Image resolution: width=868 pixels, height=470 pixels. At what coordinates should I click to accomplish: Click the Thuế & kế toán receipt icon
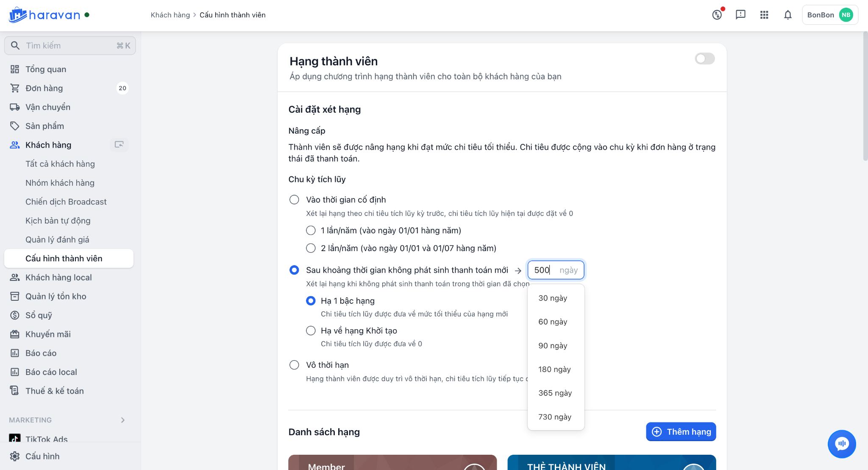pos(15,391)
